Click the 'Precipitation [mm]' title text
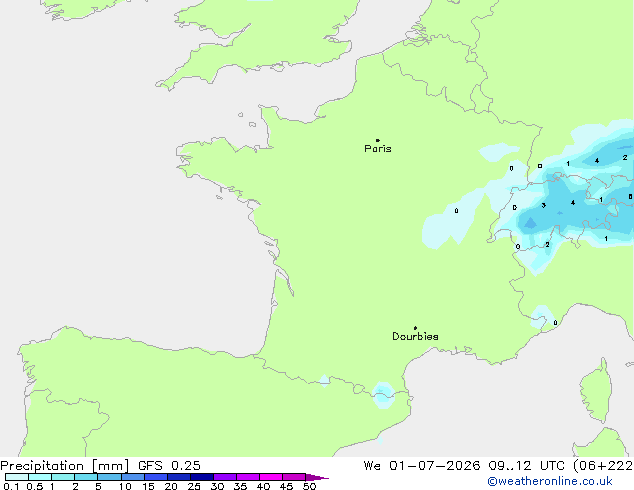This screenshot has width=634, height=490. point(65,466)
